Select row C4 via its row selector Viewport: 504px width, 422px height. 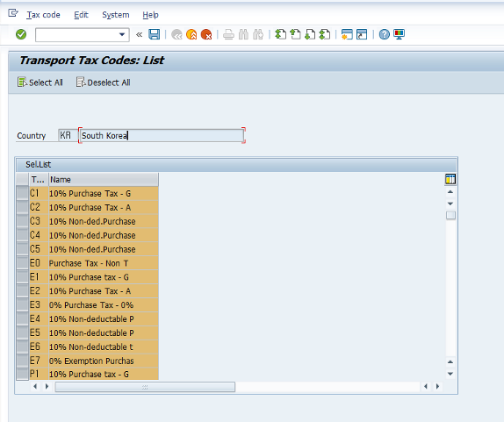[23, 235]
